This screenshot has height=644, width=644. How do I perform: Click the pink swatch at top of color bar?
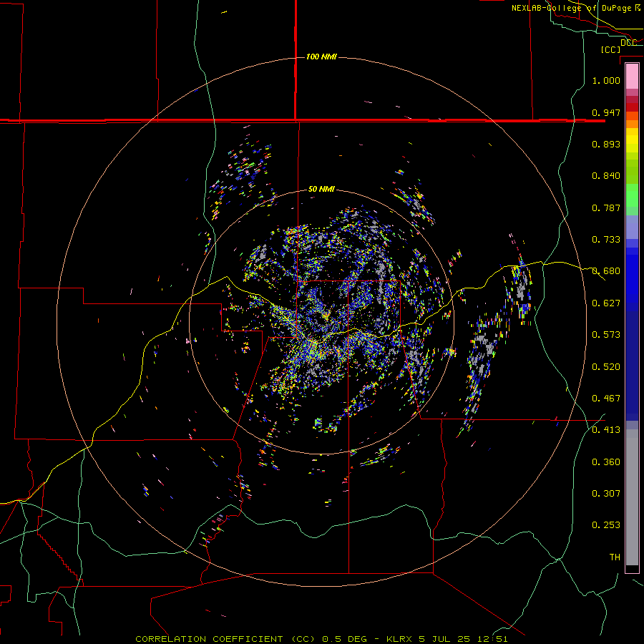[x=632, y=77]
